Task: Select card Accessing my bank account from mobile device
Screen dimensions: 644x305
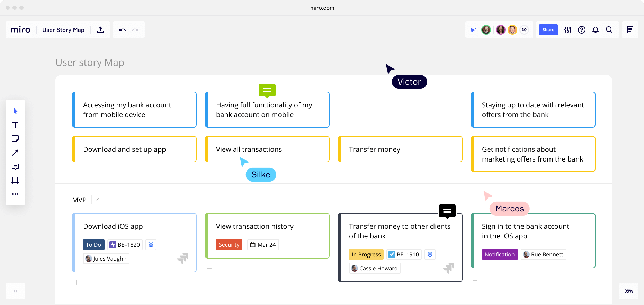Action: pos(134,110)
